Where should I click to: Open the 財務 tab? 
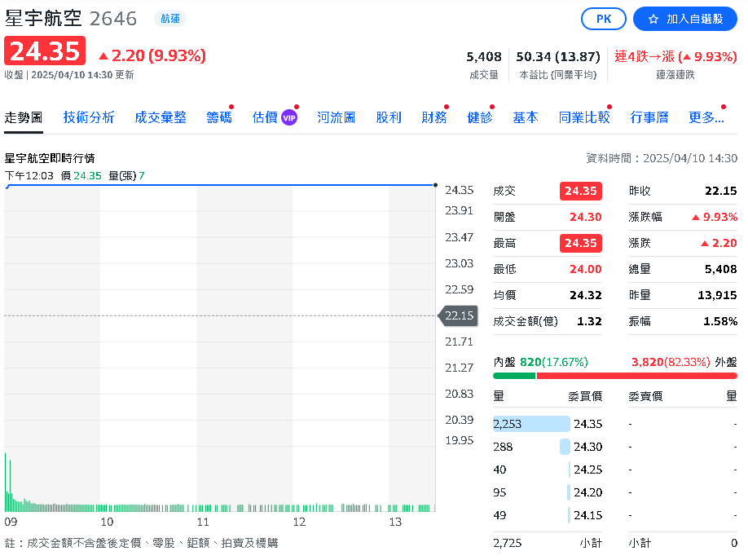(434, 117)
